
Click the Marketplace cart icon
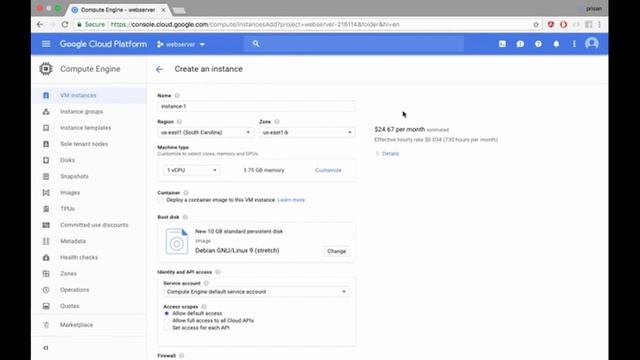tap(46, 325)
